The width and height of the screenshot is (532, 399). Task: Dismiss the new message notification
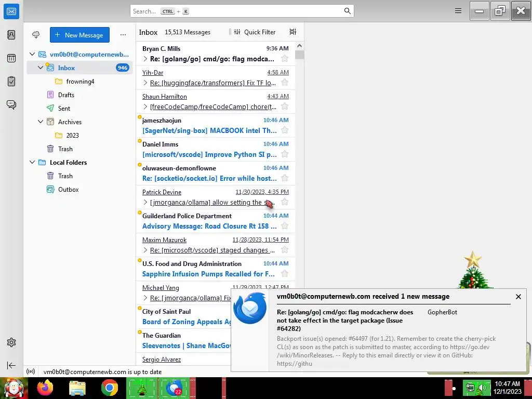pyautogui.click(x=518, y=297)
